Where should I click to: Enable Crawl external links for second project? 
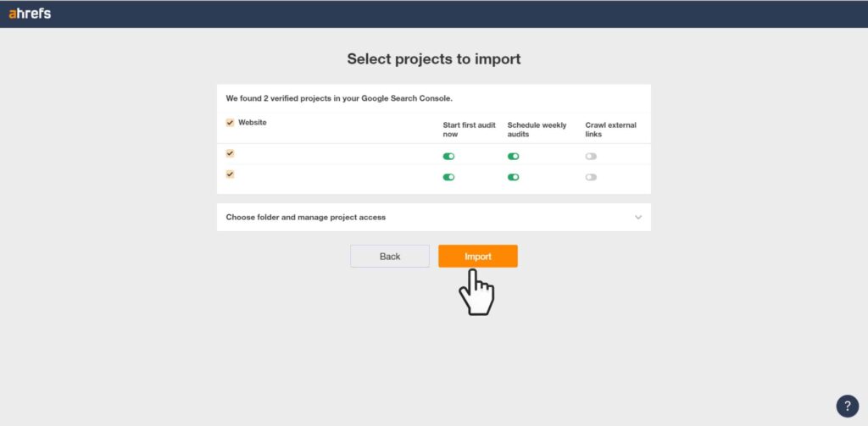pos(591,177)
